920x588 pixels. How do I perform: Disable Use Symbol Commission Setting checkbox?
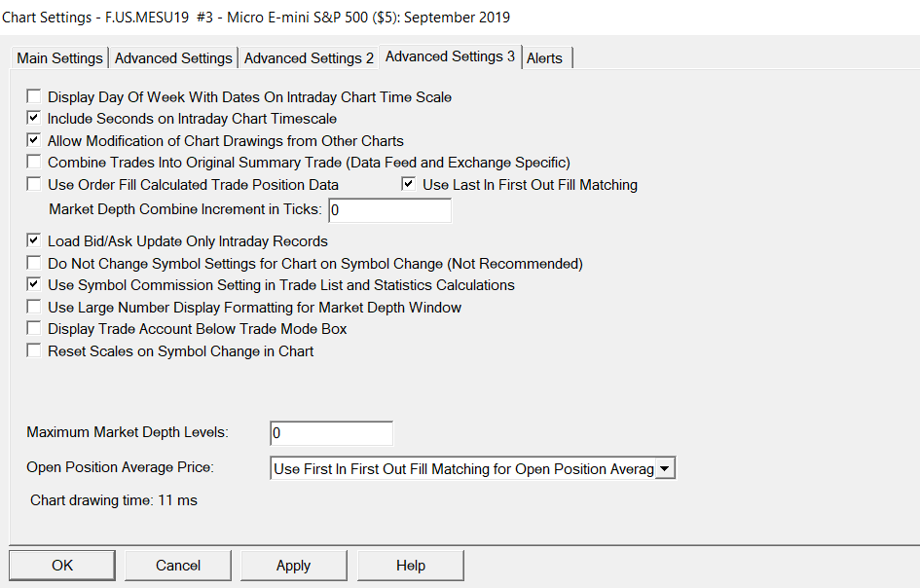pyautogui.click(x=34, y=285)
